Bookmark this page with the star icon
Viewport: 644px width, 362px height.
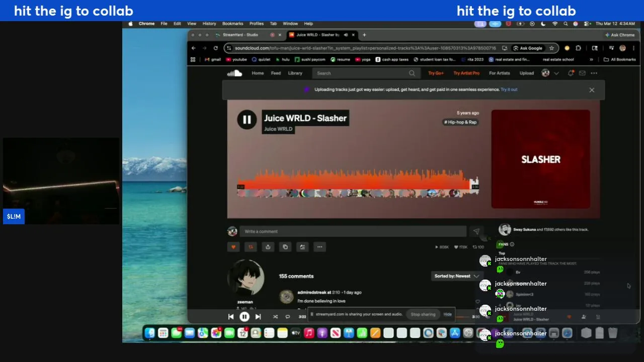(552, 48)
